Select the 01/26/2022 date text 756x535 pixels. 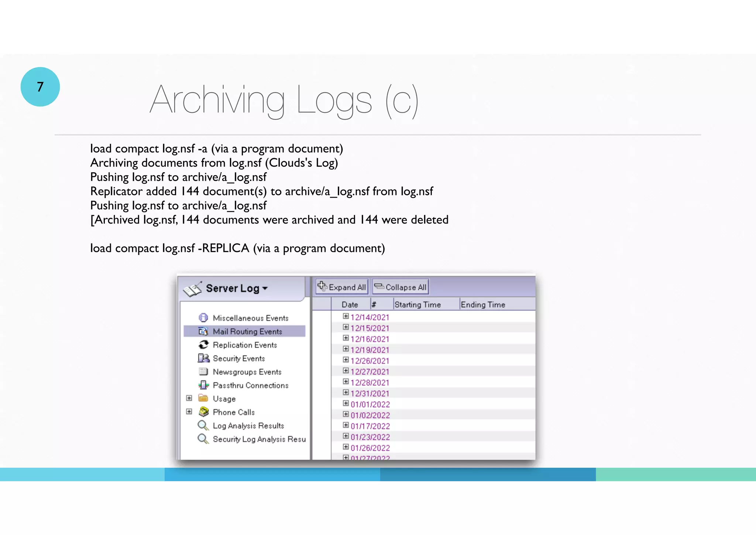click(x=370, y=448)
